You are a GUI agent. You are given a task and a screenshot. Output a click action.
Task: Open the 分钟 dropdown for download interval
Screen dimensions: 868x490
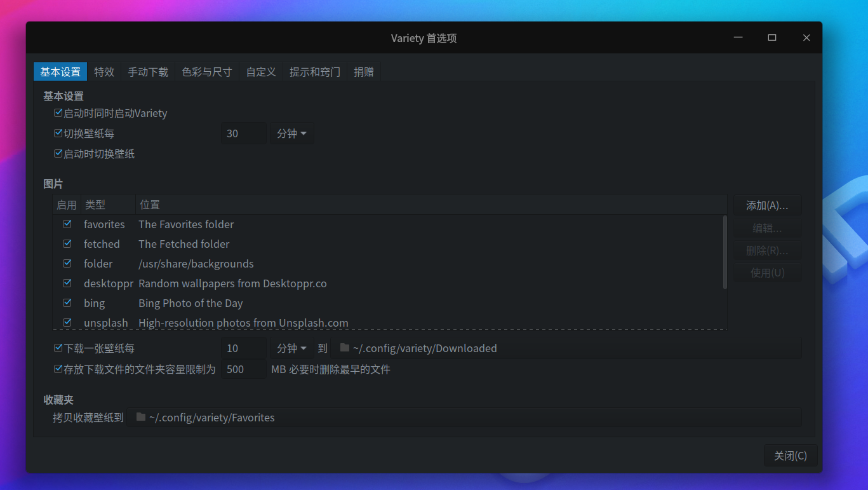291,348
